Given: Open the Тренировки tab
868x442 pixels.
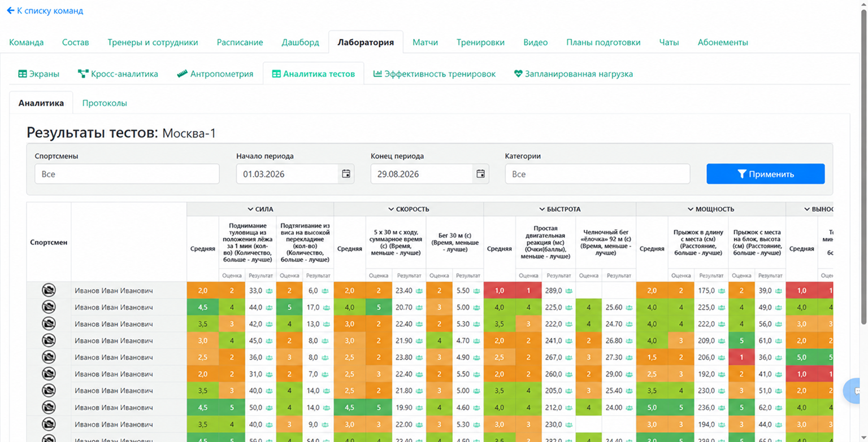Looking at the screenshot, I should click(480, 42).
